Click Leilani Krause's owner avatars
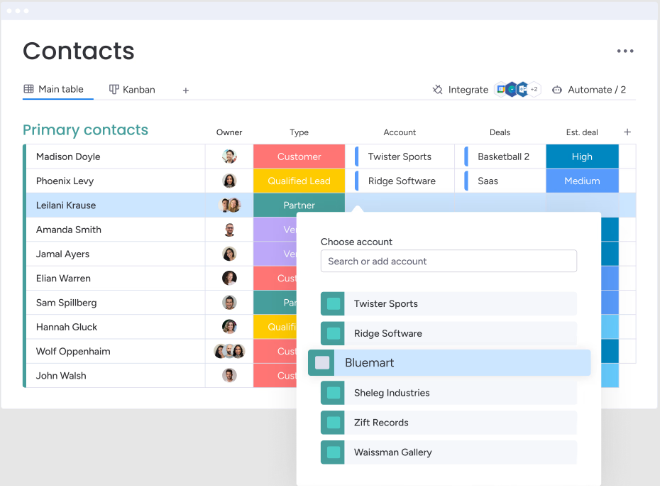Image resolution: width=660 pixels, height=486 pixels. pos(229,205)
